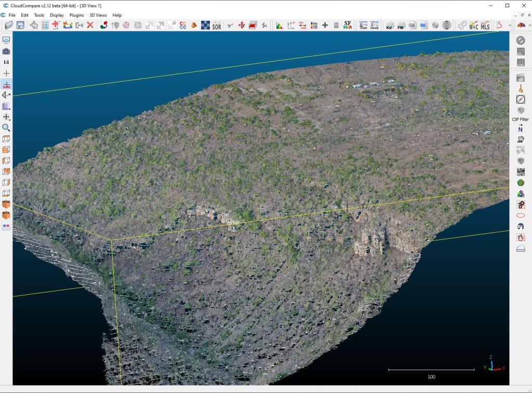Click the Open file folder icon
The image size is (532, 393).
[x=9, y=25]
